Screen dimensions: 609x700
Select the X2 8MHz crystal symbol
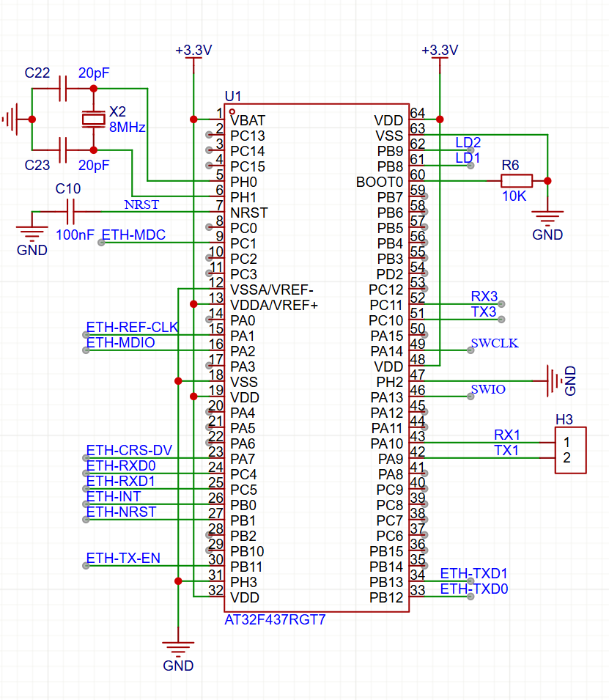click(x=93, y=119)
